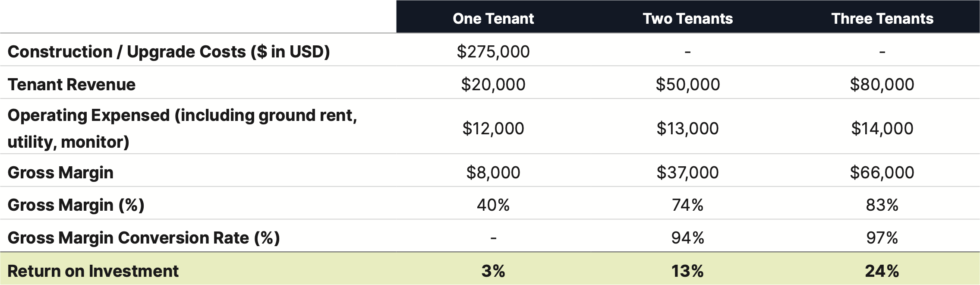Image resolution: width=980 pixels, height=285 pixels.
Task: Select the $50,000 tenant revenue cell
Action: (x=687, y=85)
